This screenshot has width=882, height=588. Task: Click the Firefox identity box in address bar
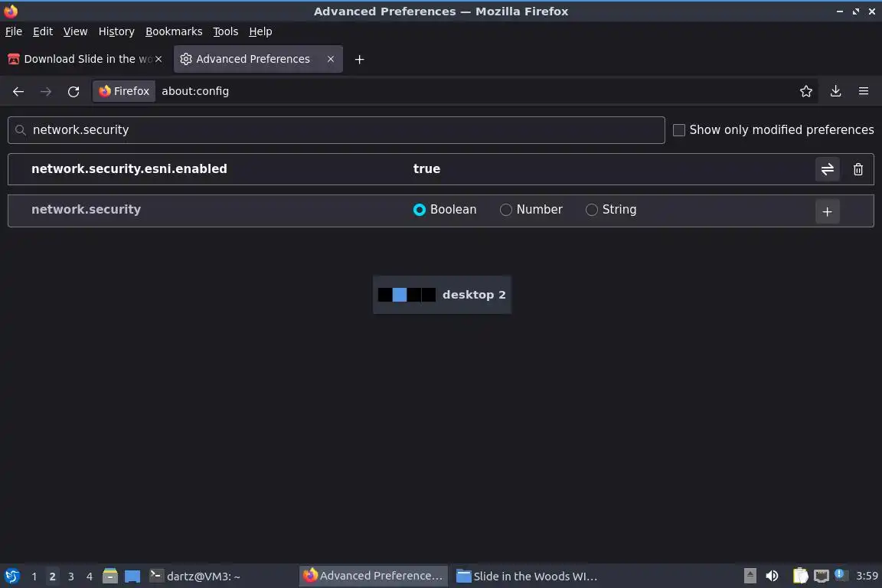click(x=124, y=91)
